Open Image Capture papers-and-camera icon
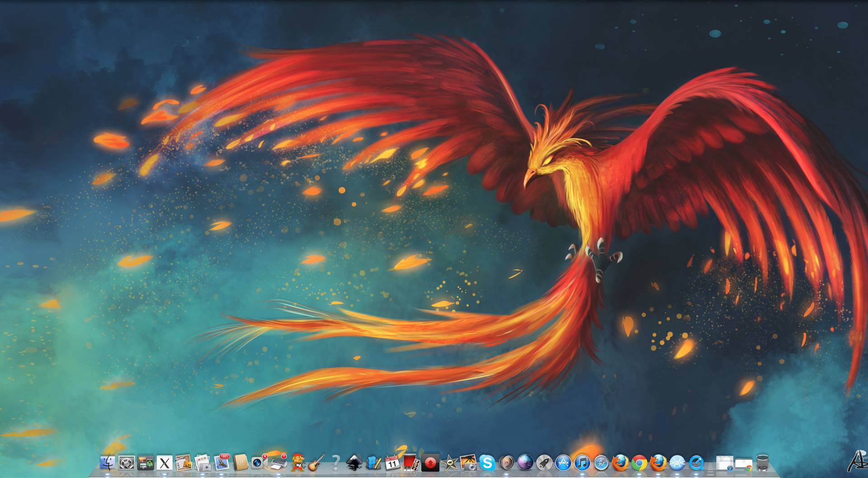The height and width of the screenshot is (478, 868). click(x=203, y=463)
